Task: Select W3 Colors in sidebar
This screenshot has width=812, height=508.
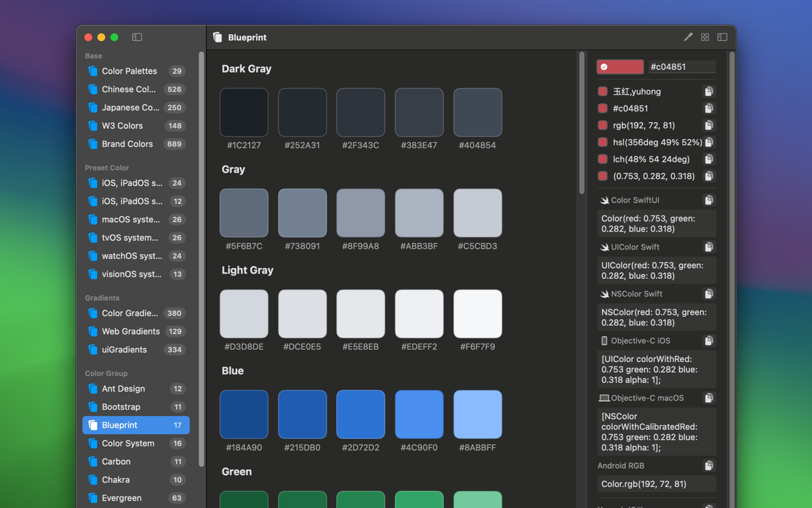Action: pos(136,126)
